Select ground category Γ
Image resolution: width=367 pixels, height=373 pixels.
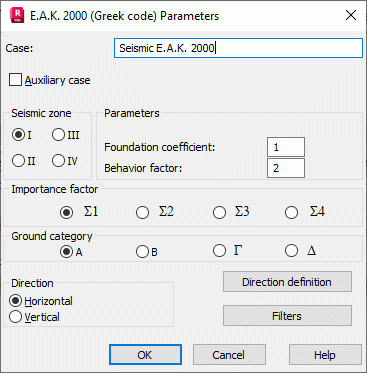(219, 251)
